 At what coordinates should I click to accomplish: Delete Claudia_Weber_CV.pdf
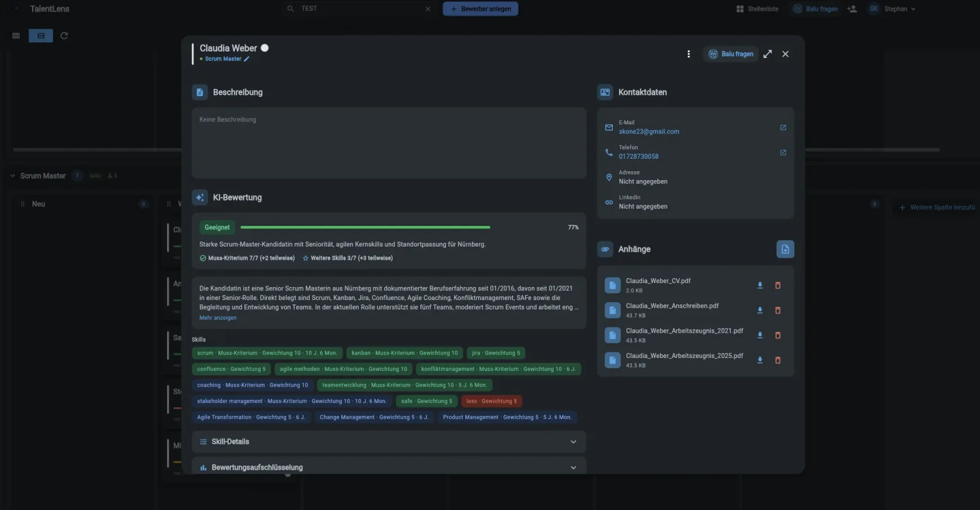coord(778,285)
